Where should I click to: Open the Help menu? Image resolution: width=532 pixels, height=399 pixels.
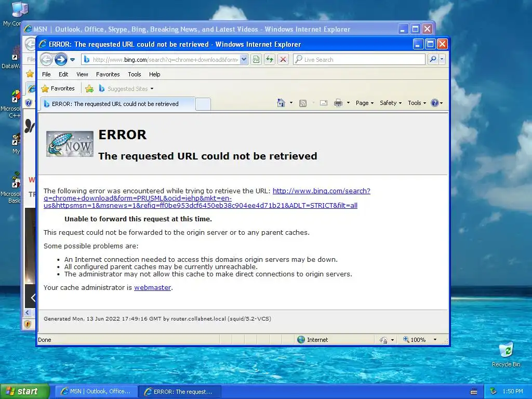click(x=154, y=74)
